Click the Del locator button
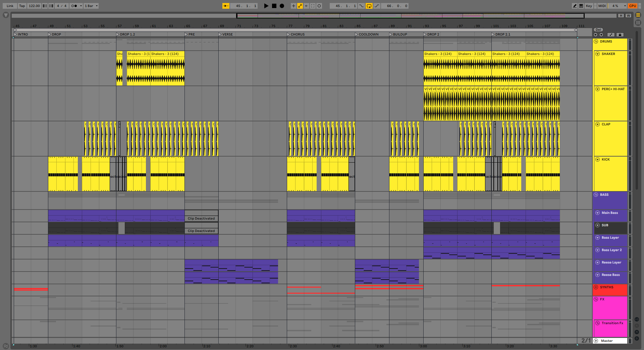 (598, 30)
